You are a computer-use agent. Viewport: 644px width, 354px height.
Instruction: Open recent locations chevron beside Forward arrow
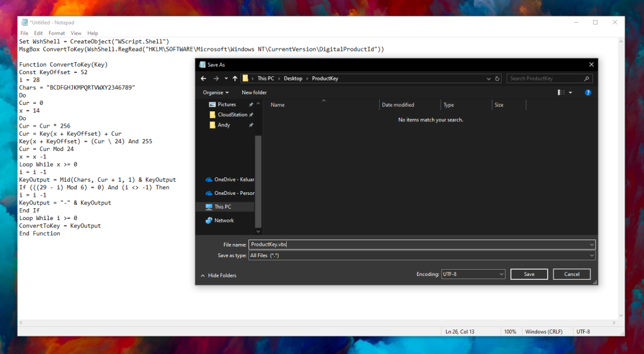(x=226, y=79)
